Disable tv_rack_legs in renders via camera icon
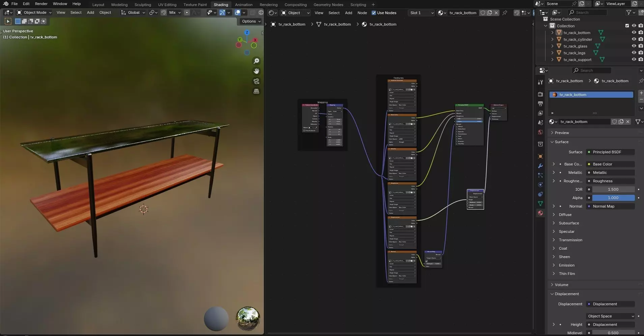Image resolution: width=644 pixels, height=336 pixels. [x=641, y=53]
